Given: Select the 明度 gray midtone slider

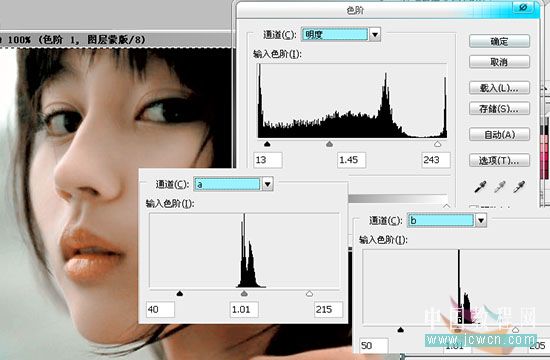Looking at the screenshot, I should pyautogui.click(x=329, y=144).
